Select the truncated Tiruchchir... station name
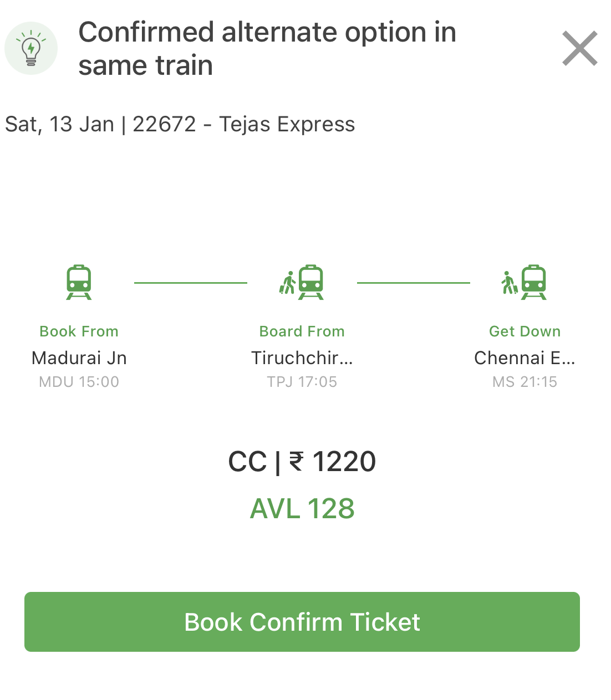Viewport: 611px width, 700px height. pyautogui.click(x=302, y=358)
